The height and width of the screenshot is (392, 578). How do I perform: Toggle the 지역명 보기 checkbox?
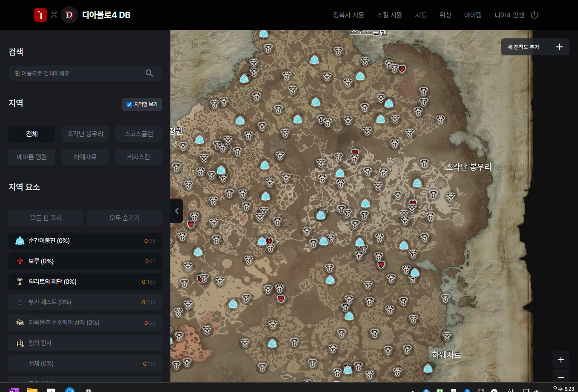point(129,104)
